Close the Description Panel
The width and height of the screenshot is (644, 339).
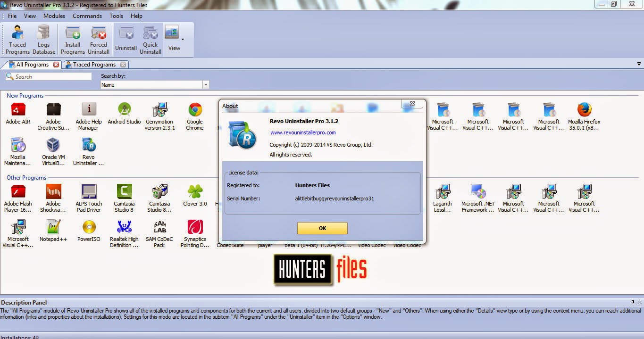click(x=640, y=302)
